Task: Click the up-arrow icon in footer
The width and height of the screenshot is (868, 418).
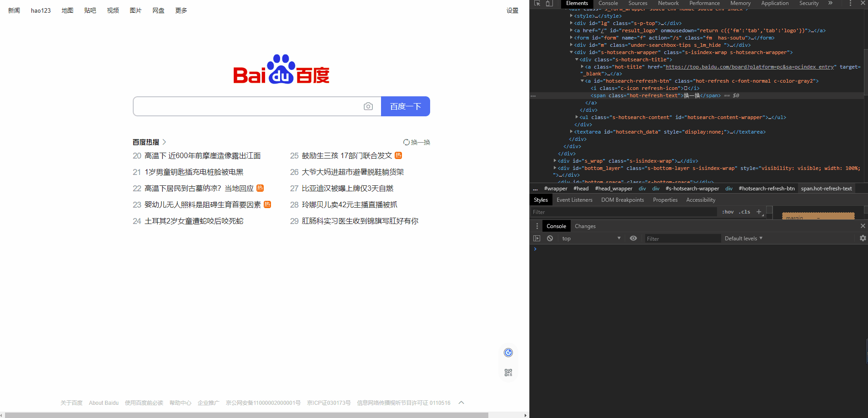Action: pos(461,403)
